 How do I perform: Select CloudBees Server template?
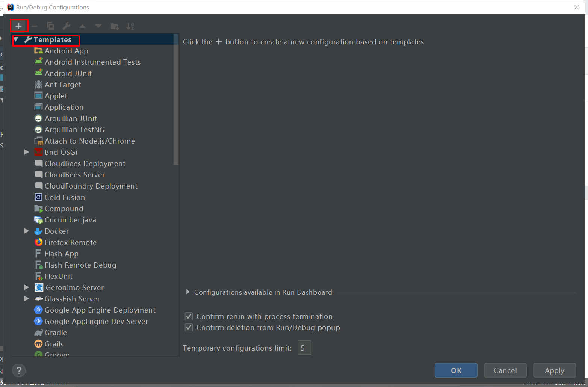pyautogui.click(x=75, y=175)
